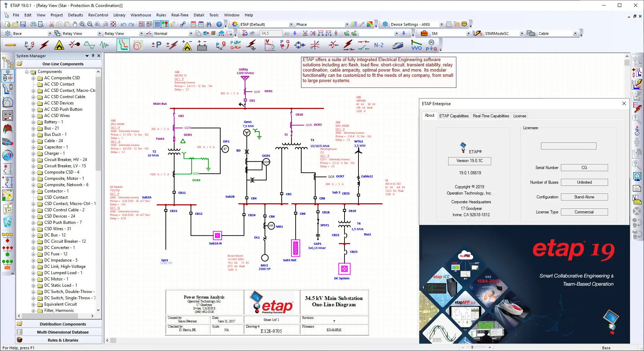Toggle the Star TCC view sidebar button
Image resolution: width=644 pixels, height=351 pixels.
(8, 89)
